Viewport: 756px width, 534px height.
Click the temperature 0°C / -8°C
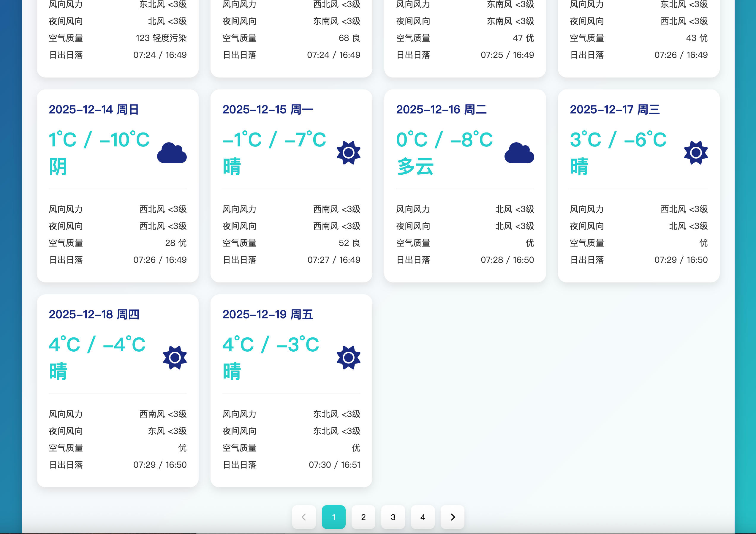445,139
